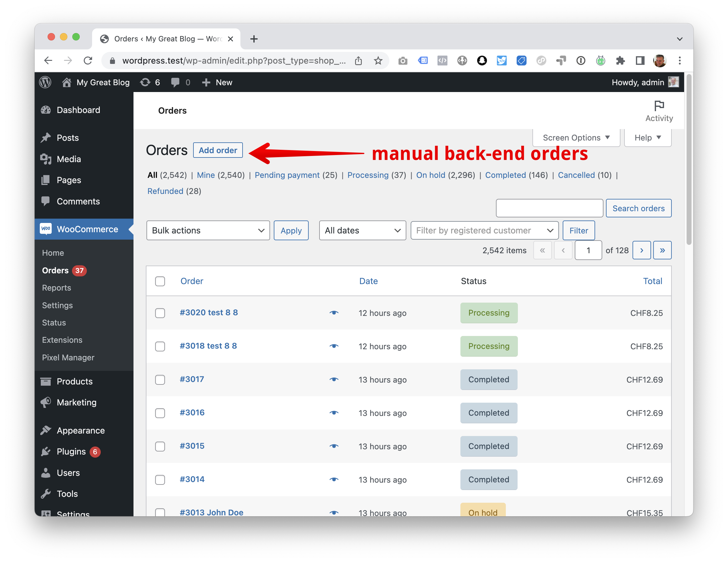
Task: Click the WordPress admin home icon
Action: click(x=66, y=83)
